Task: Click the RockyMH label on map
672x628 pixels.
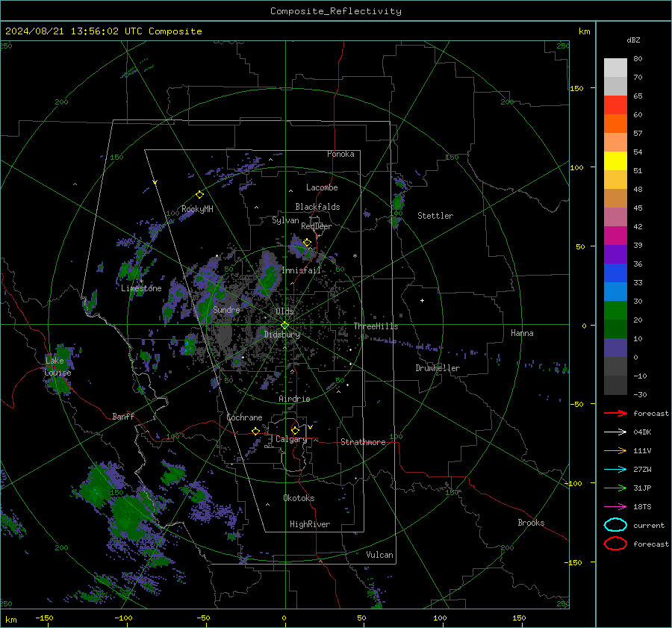Action: click(197, 209)
